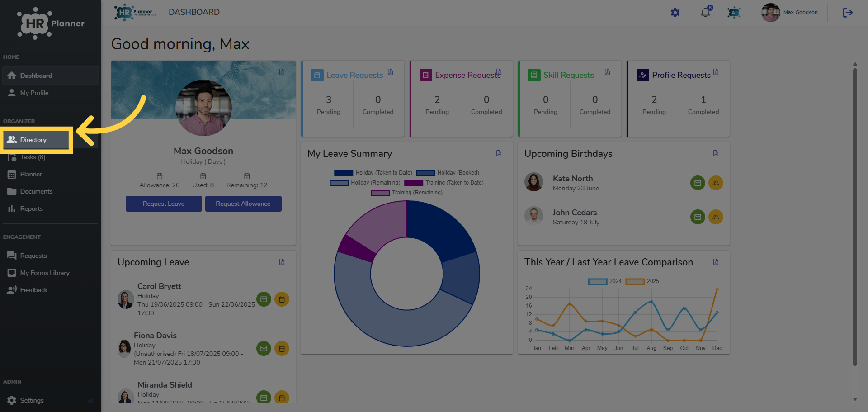Launch the AI assistant icon

tap(734, 13)
